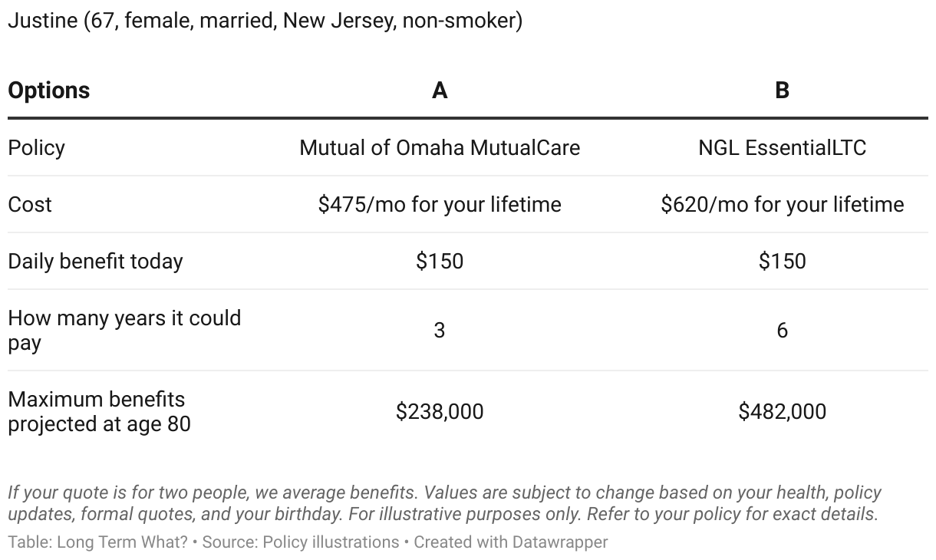
Task: Click the Daily benefit today row label
Action: pyautogui.click(x=95, y=261)
